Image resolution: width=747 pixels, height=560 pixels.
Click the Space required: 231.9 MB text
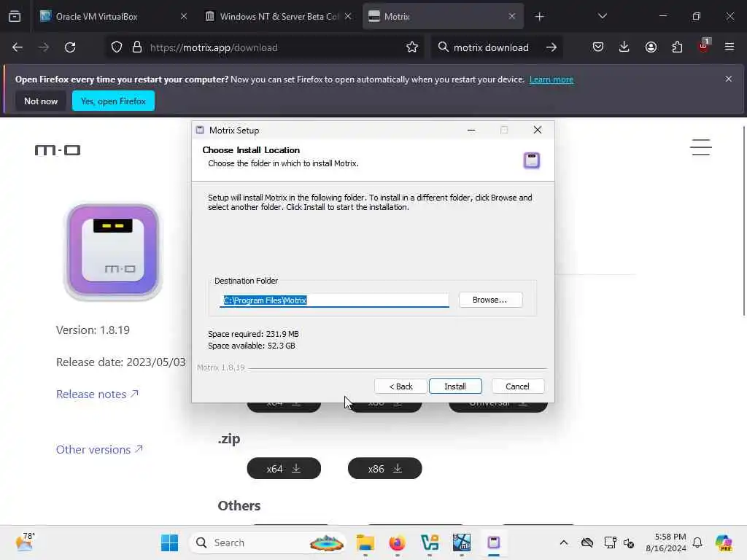tap(253, 334)
